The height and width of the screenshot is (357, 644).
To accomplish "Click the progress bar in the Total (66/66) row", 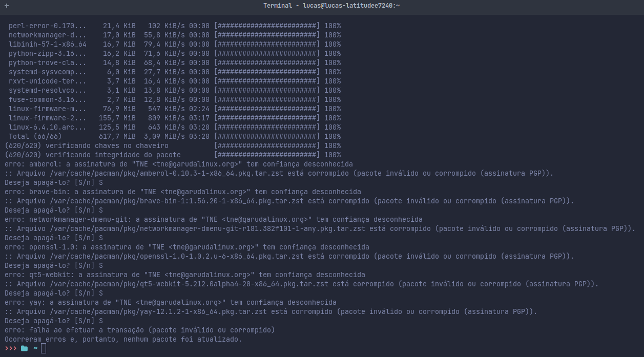I will (267, 136).
